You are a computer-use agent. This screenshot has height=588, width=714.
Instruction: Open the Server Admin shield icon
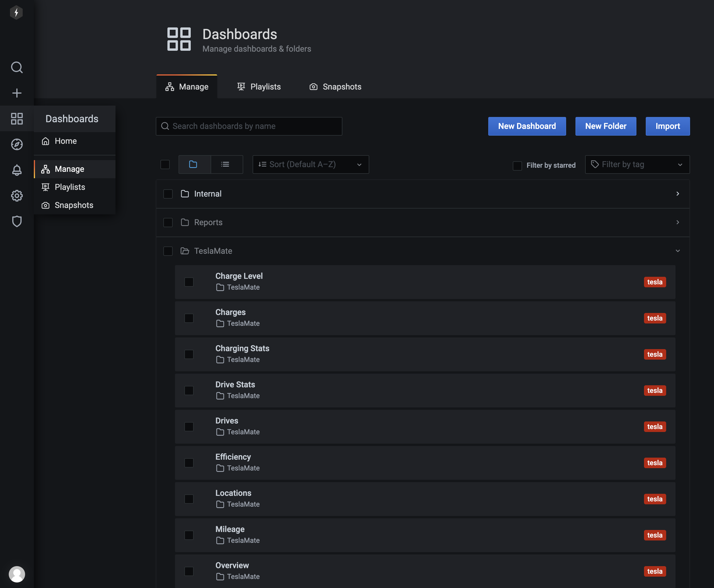click(17, 221)
